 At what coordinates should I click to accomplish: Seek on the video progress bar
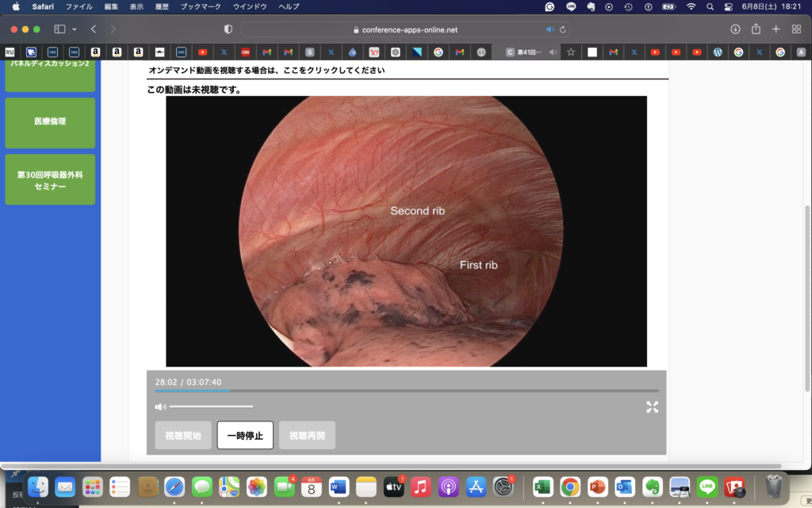(x=406, y=391)
